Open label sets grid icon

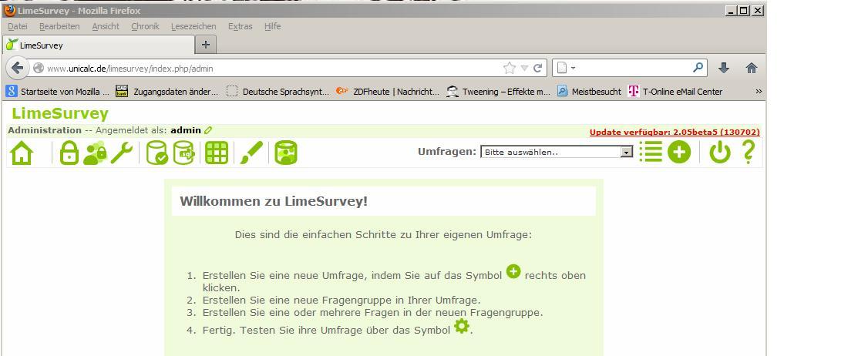(x=217, y=153)
